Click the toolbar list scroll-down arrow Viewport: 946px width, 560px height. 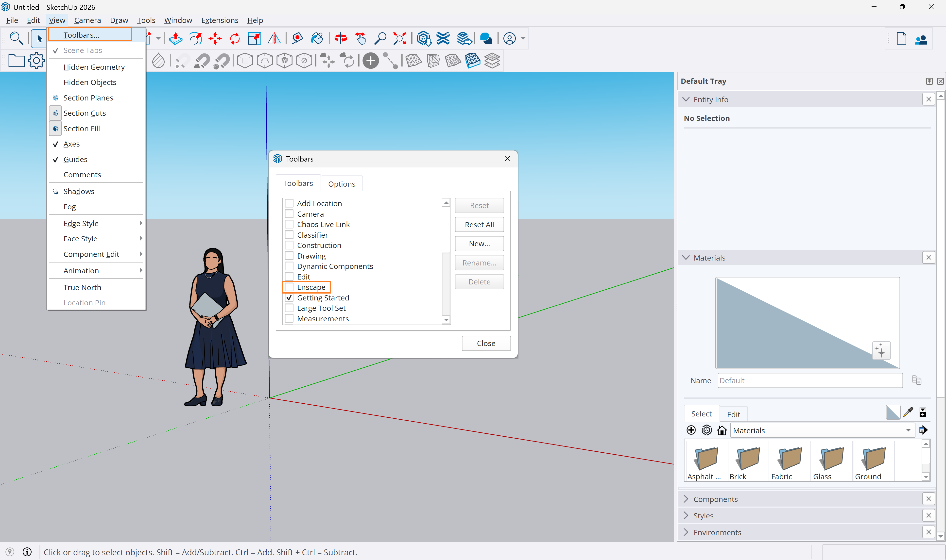(446, 320)
